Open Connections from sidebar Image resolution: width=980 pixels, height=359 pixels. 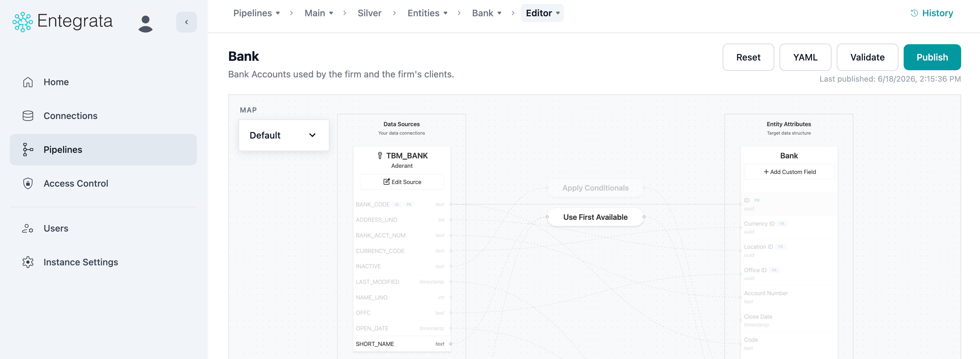[103, 116]
